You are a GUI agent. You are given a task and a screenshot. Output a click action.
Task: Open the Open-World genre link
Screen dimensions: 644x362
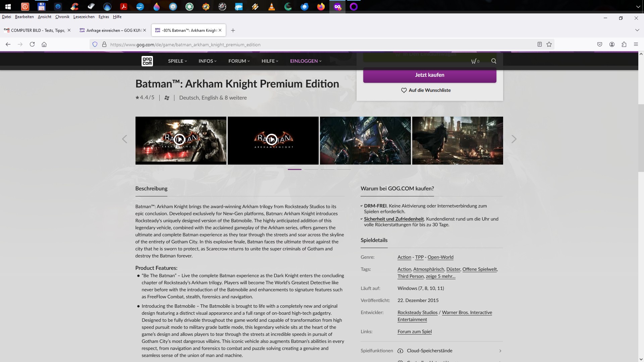(x=440, y=257)
